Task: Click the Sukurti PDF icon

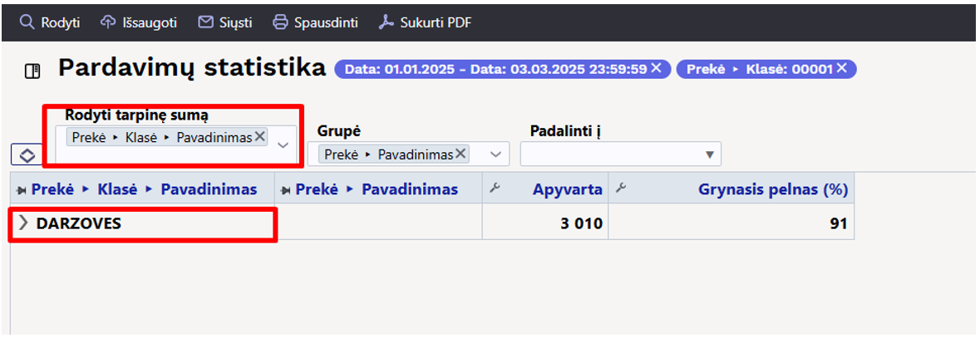Action: coord(386,22)
